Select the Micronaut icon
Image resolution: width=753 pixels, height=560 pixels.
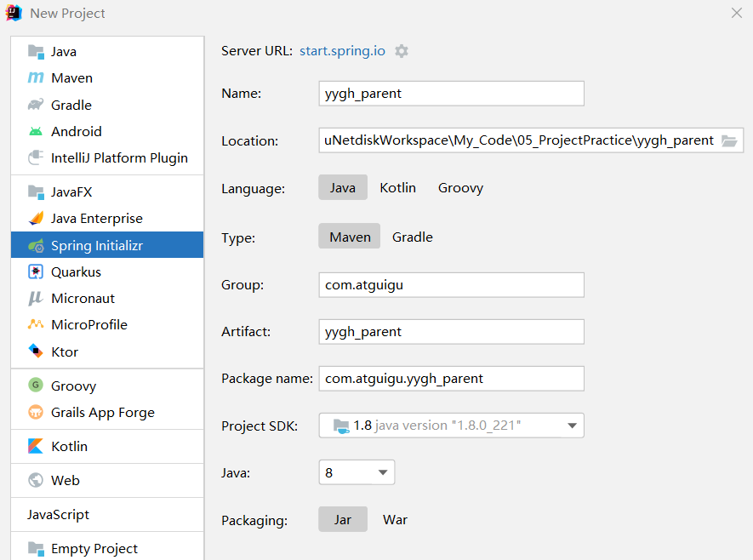(36, 298)
